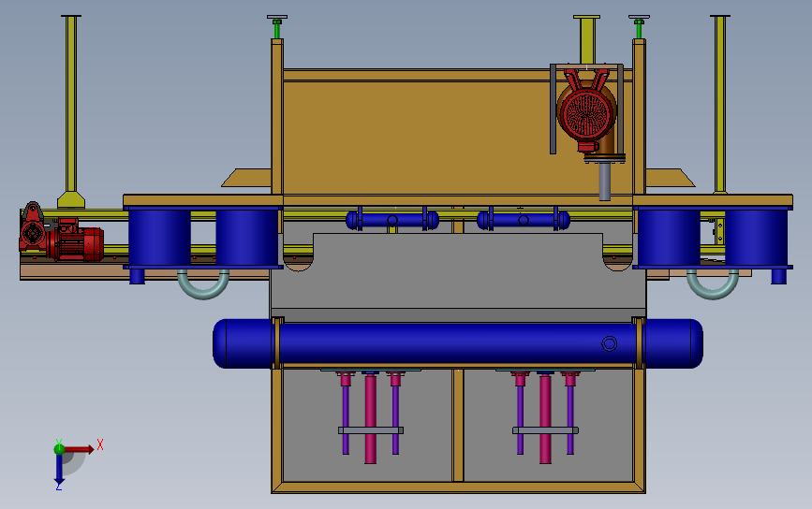812x509 pixels.
Task: Select the red gearbox beside the motor
Action: click(x=33, y=230)
